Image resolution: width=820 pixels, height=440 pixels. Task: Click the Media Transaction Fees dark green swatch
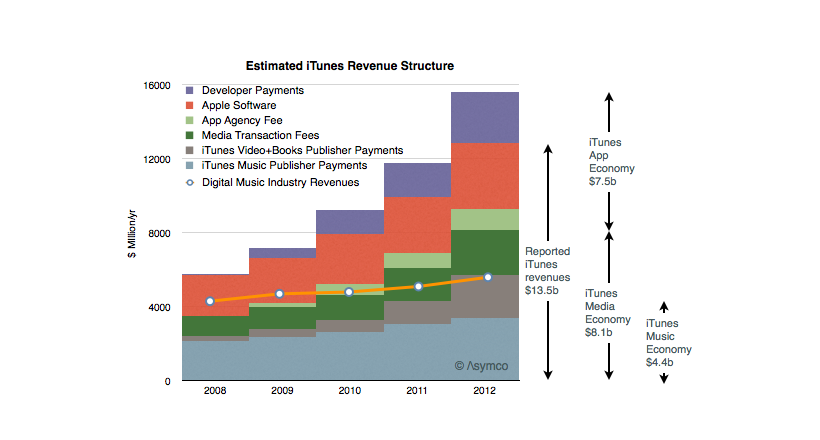190,135
